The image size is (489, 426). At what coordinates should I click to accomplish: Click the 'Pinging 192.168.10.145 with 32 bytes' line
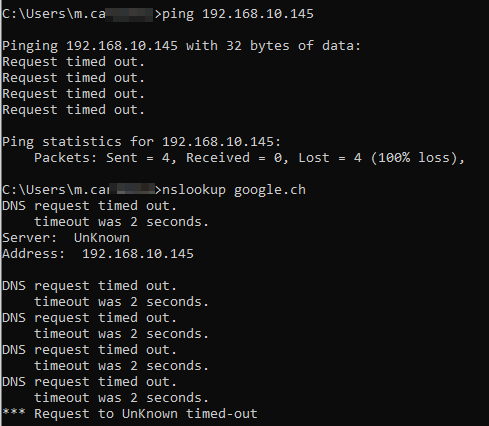(x=181, y=46)
